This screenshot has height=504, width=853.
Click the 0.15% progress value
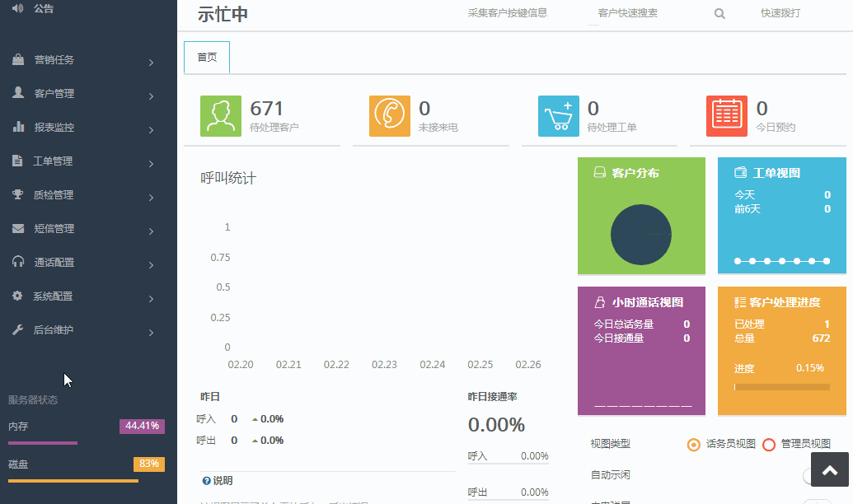coord(810,368)
